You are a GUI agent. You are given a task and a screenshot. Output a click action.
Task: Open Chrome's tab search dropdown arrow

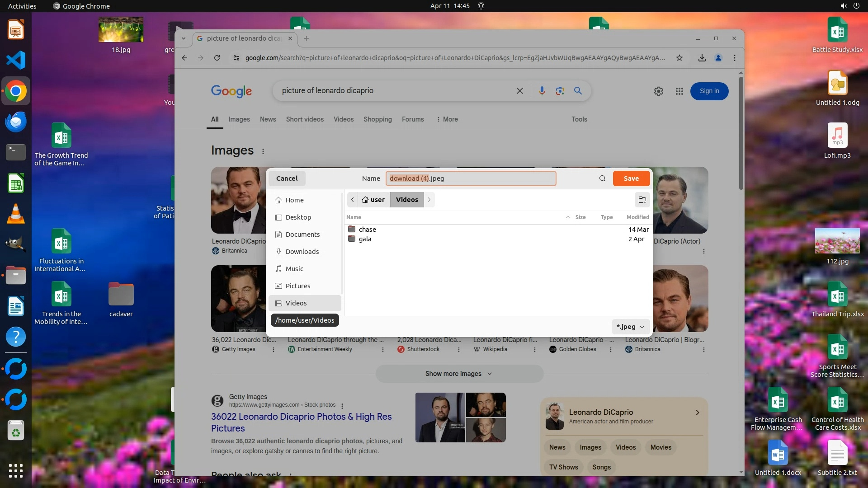point(184,38)
